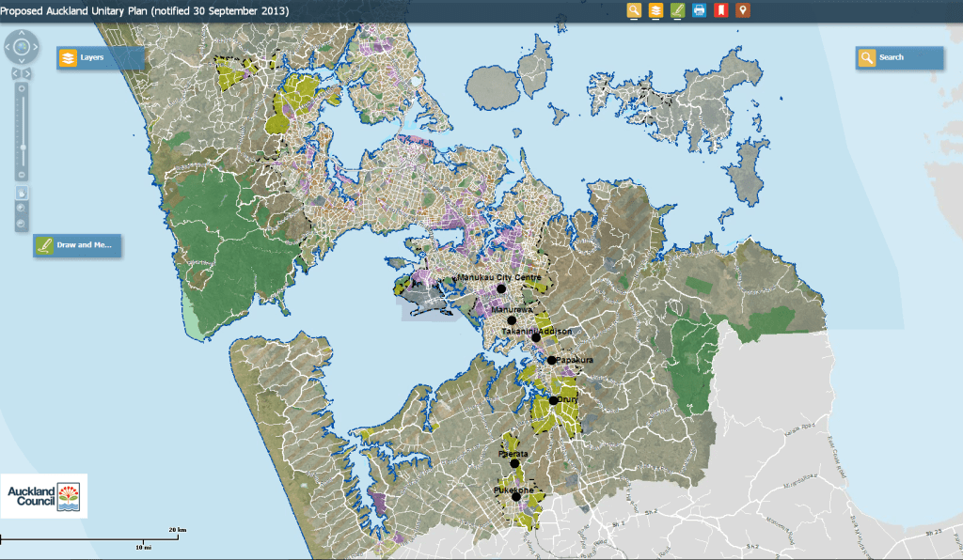
Task: Open the yellow layers icon in the toolbar
Action: click(x=655, y=10)
